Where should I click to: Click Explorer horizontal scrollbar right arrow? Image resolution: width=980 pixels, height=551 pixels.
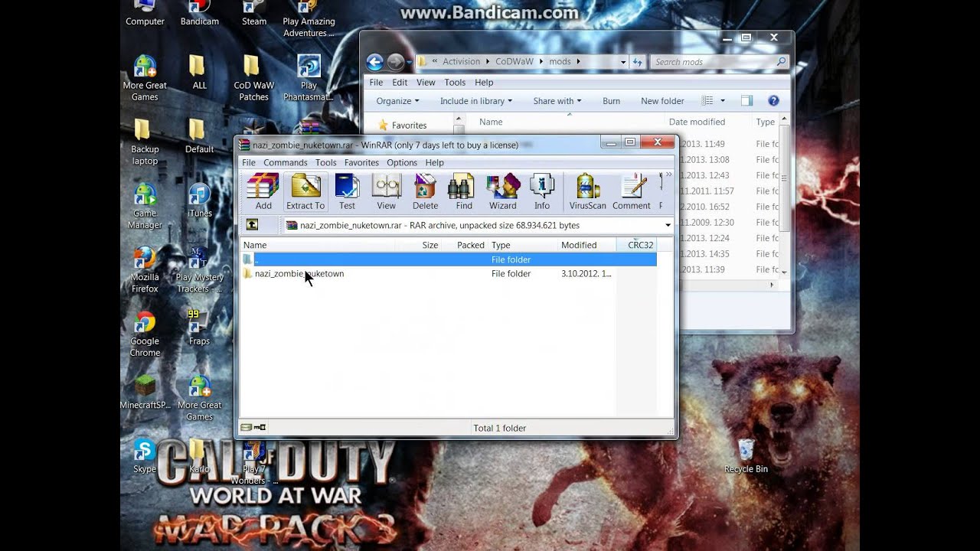point(773,285)
